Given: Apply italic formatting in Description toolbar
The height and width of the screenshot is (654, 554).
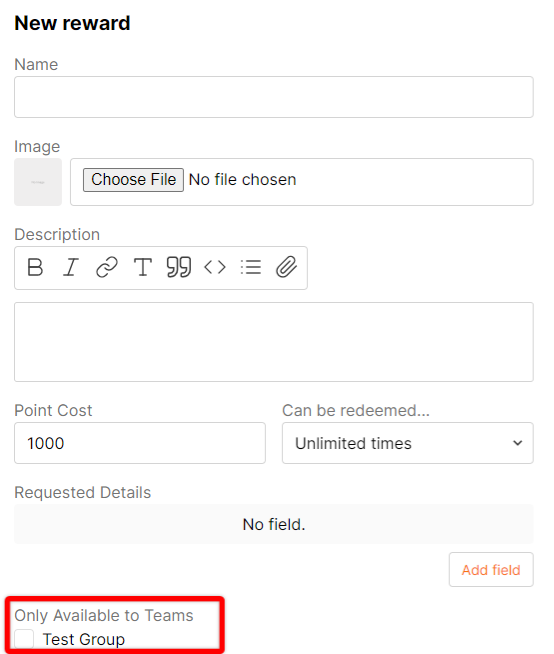Looking at the screenshot, I should (x=71, y=267).
